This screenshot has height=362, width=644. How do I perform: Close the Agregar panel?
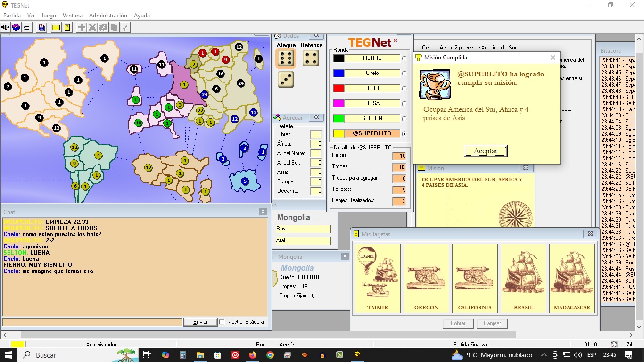(x=316, y=117)
